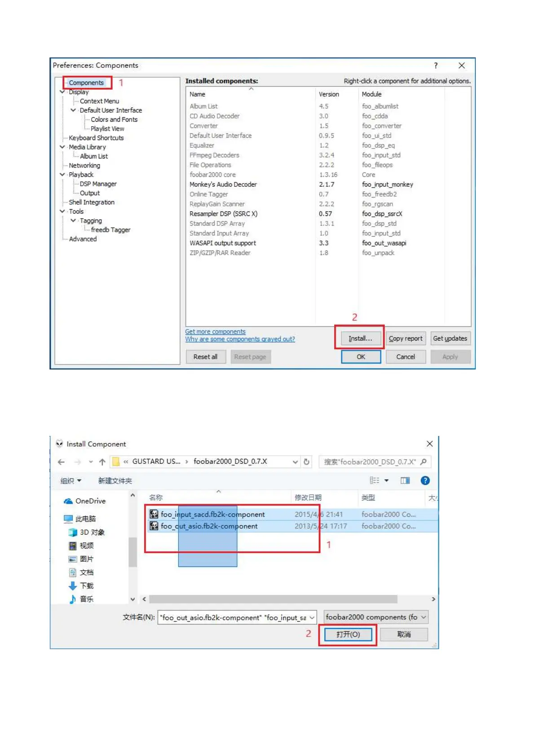Open the blue help question-mark icon
The height and width of the screenshot is (756, 535).
[425, 480]
